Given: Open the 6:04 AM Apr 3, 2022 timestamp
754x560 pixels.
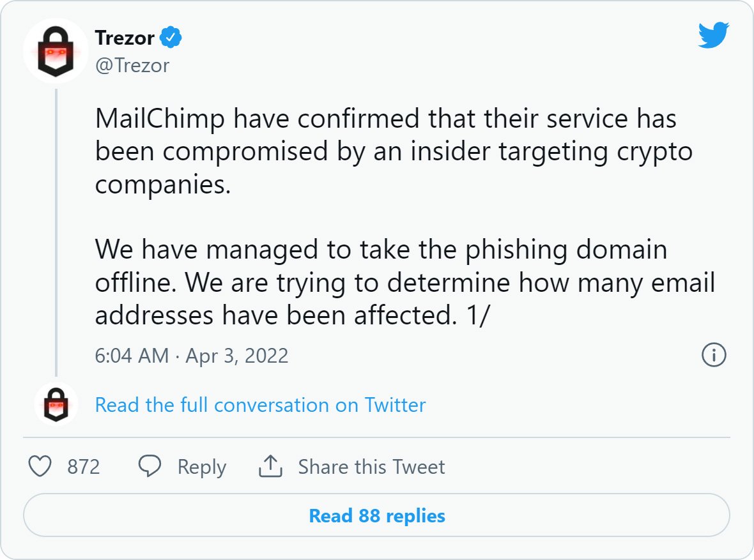Looking at the screenshot, I should (192, 356).
